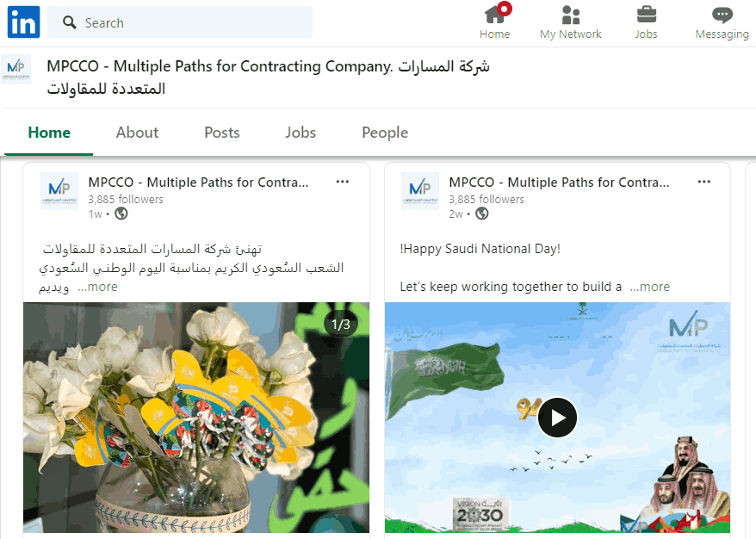The image size is (756, 539).
Task: Click into the Search field
Action: click(180, 22)
